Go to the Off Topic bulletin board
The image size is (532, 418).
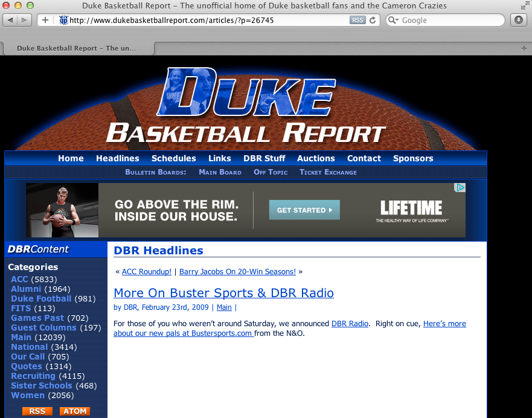(x=271, y=172)
